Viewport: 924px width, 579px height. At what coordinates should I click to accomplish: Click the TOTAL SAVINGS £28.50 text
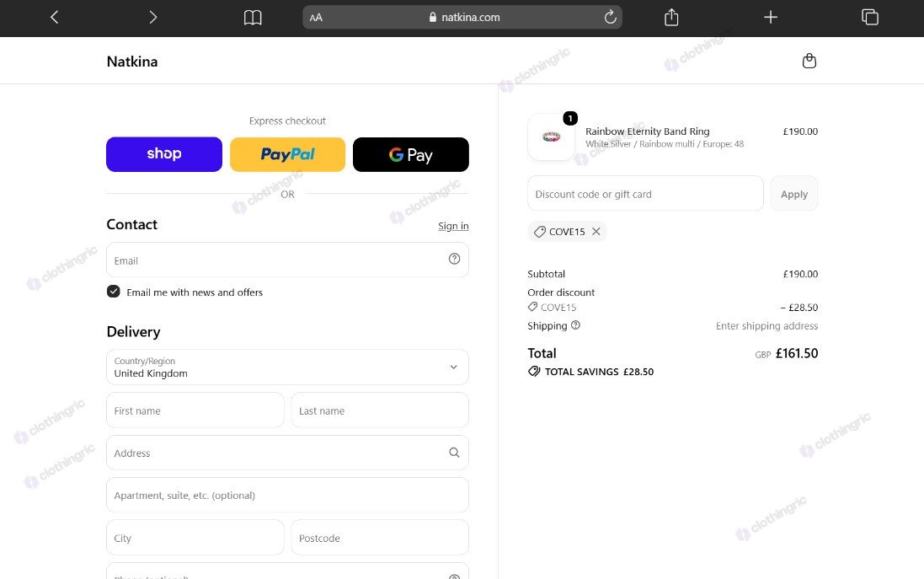coord(599,372)
